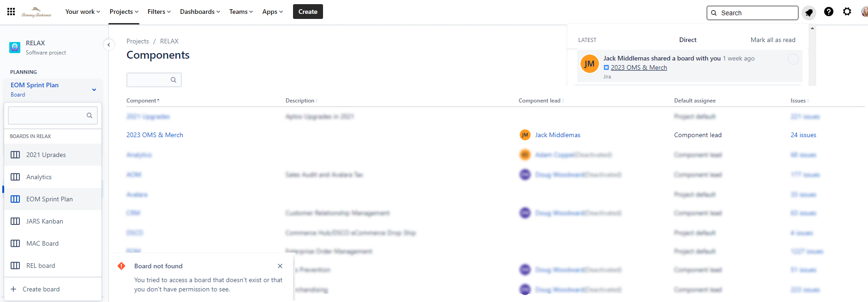The image size is (868, 302).
Task: Select the MAC Board entry
Action: click(53, 243)
